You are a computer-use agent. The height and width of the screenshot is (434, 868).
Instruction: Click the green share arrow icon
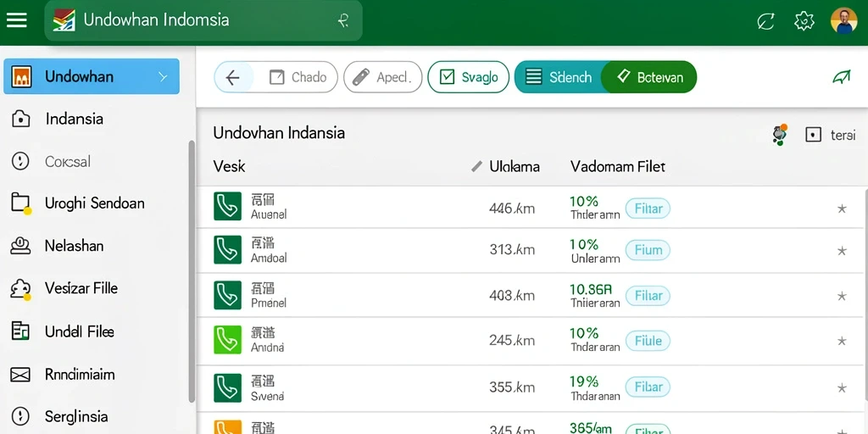842,77
